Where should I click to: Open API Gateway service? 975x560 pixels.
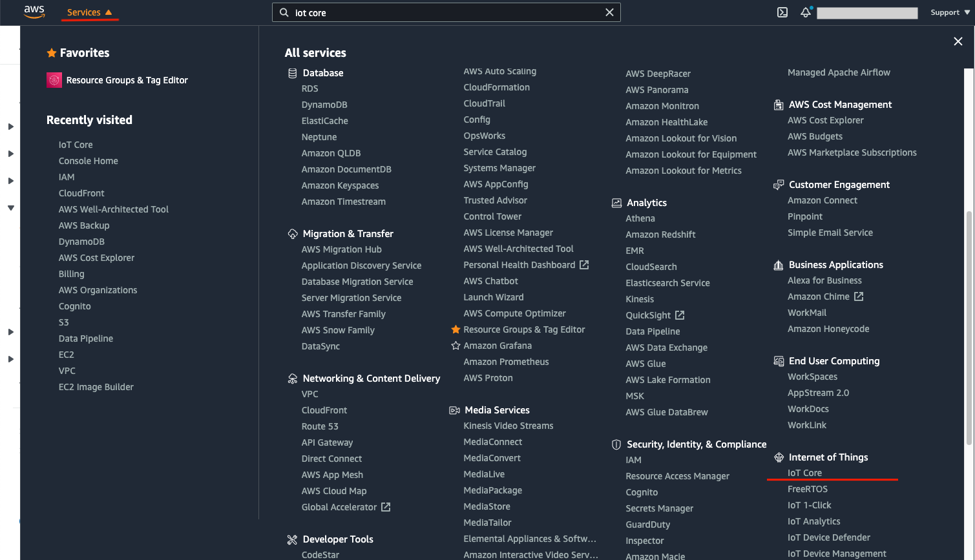tap(328, 442)
